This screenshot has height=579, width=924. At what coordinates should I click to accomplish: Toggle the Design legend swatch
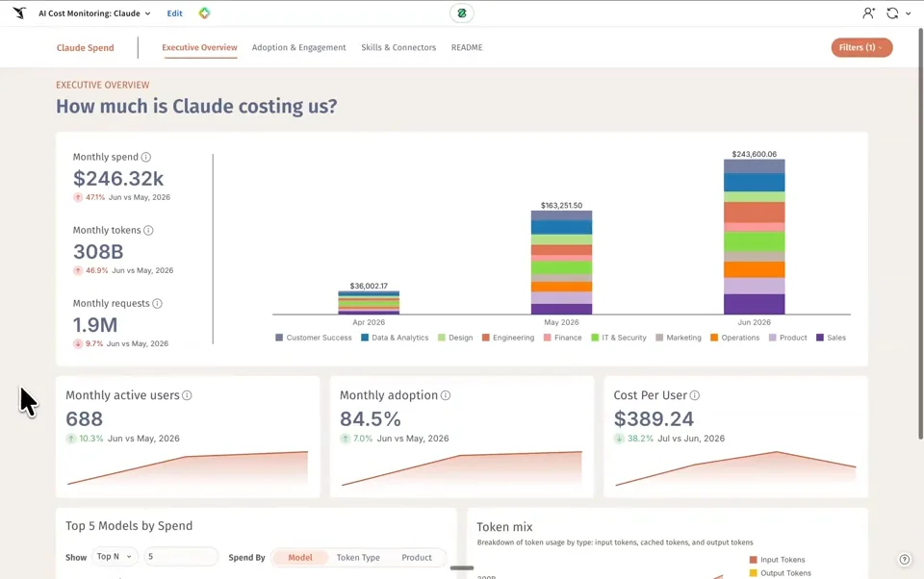[x=442, y=338]
